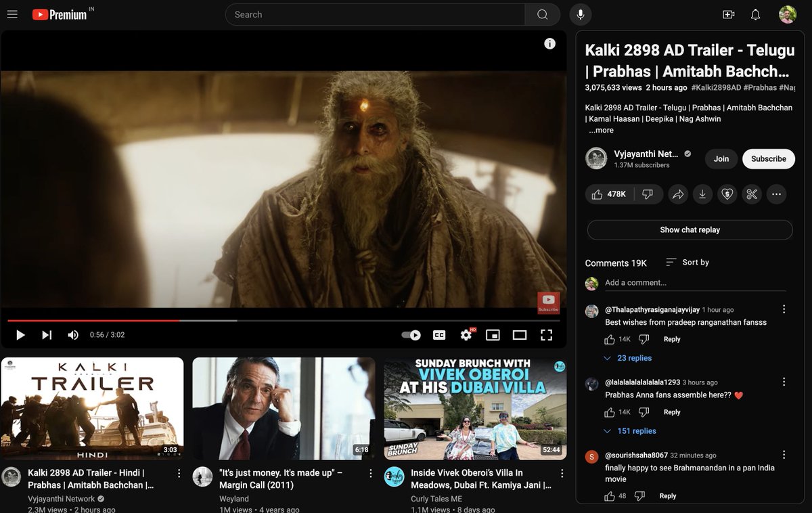This screenshot has width=812, height=513.
Task: Open Margin Call video thumbnail
Action: 284,409
